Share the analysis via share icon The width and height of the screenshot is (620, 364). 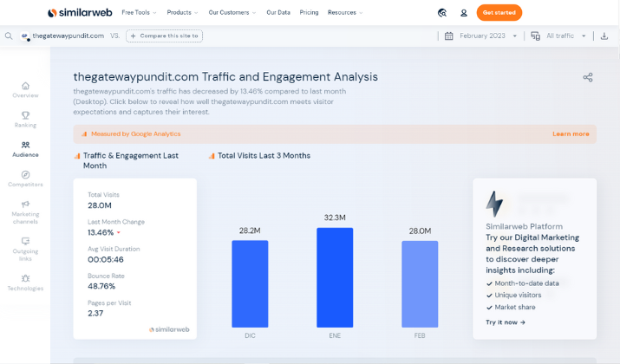click(588, 77)
